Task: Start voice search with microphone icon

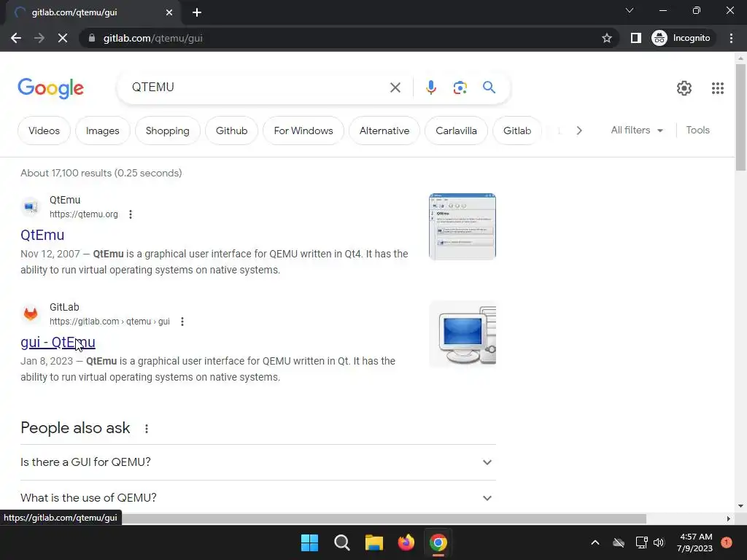Action: click(x=430, y=87)
